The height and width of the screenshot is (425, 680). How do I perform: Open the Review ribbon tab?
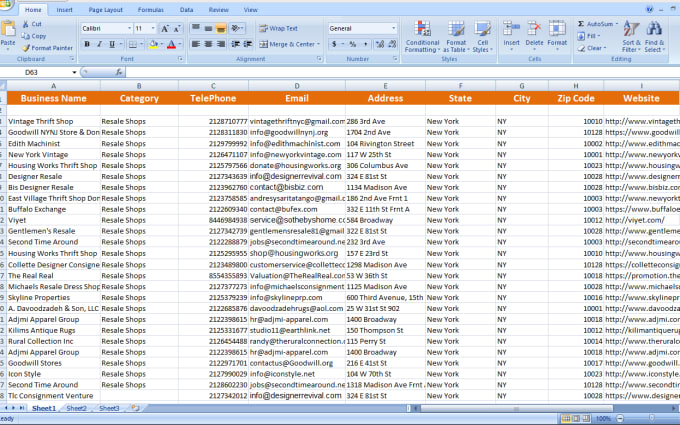[219, 10]
